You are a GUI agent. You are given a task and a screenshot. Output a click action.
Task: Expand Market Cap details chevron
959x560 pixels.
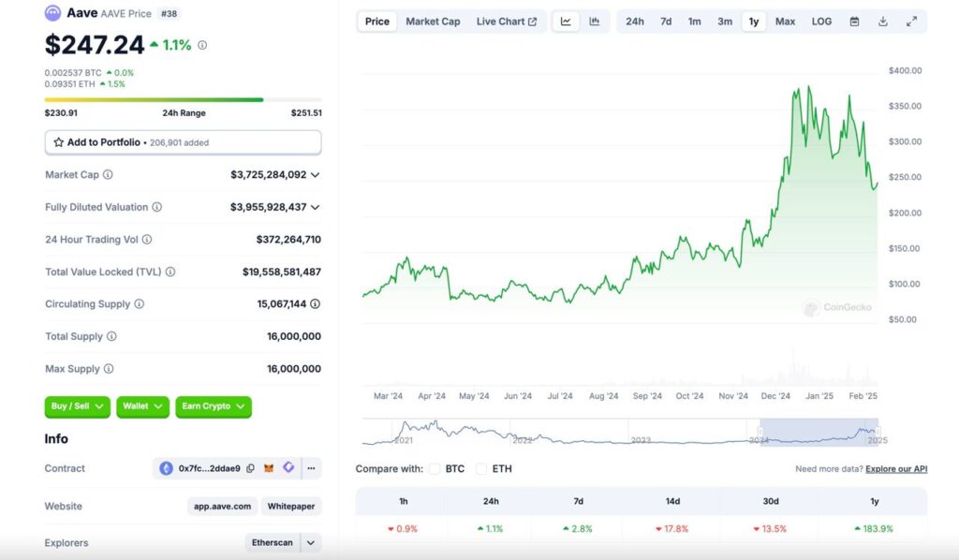pos(315,175)
